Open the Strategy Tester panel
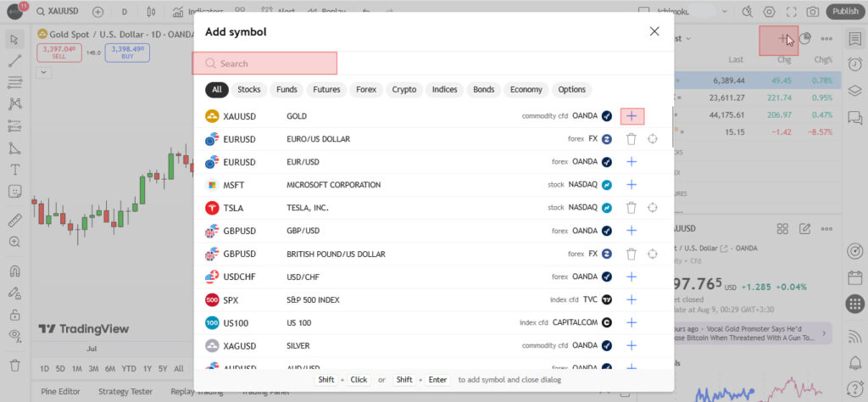The width and height of the screenshot is (868, 402). pos(125,392)
